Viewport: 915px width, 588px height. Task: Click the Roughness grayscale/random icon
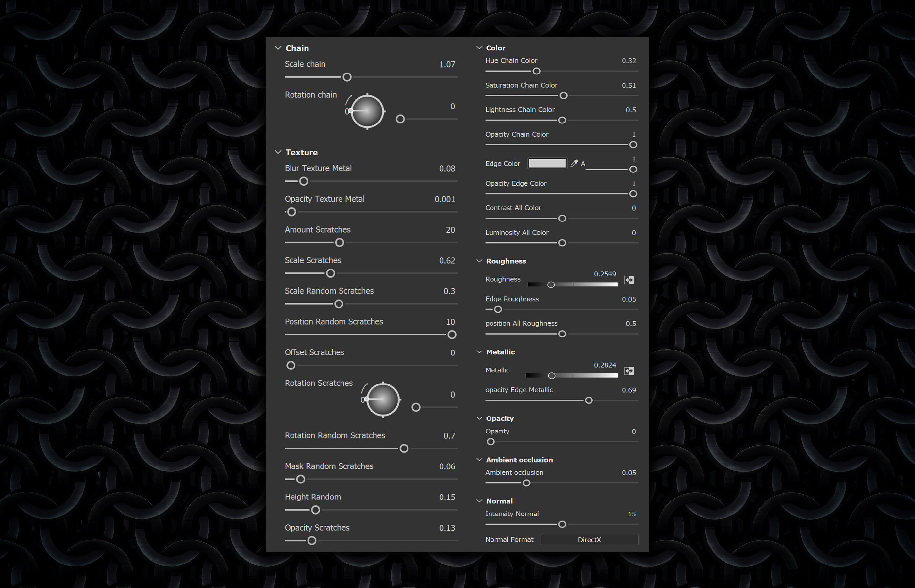click(x=629, y=280)
